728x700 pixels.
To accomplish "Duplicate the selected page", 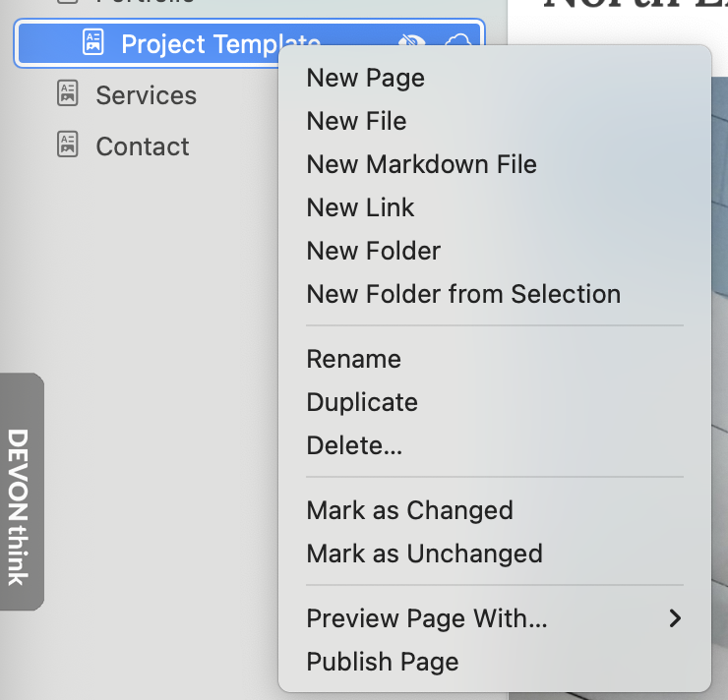I will point(362,402).
